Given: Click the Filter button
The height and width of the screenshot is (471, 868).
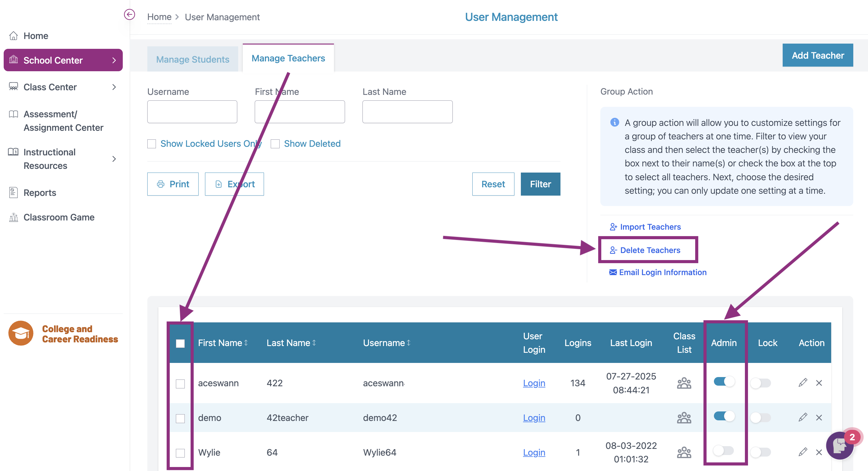Looking at the screenshot, I should point(540,184).
